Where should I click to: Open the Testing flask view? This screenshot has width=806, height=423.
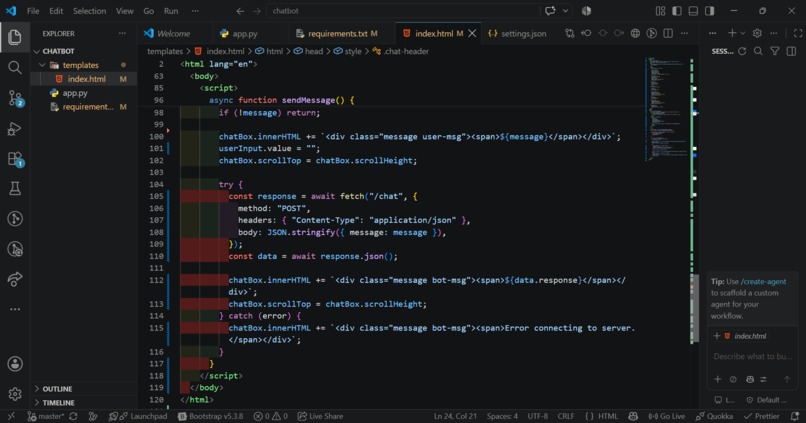coord(14,189)
